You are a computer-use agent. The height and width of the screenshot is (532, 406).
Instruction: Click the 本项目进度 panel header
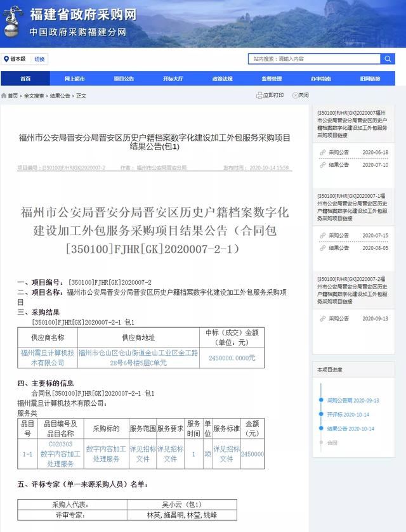click(x=353, y=370)
